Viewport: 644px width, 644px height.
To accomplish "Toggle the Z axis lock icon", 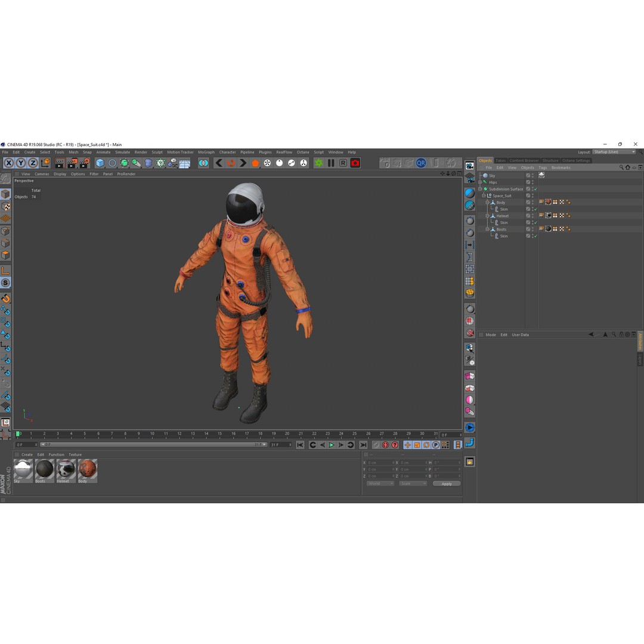I will point(33,163).
